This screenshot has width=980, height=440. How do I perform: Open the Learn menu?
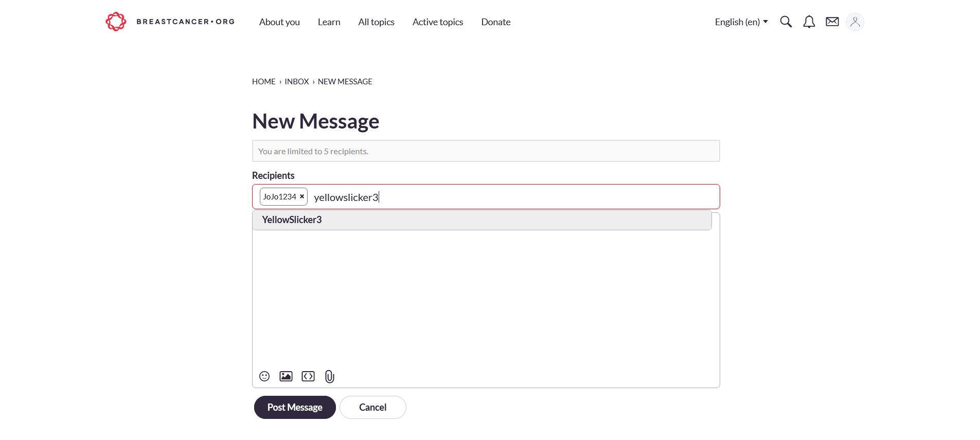click(x=329, y=22)
